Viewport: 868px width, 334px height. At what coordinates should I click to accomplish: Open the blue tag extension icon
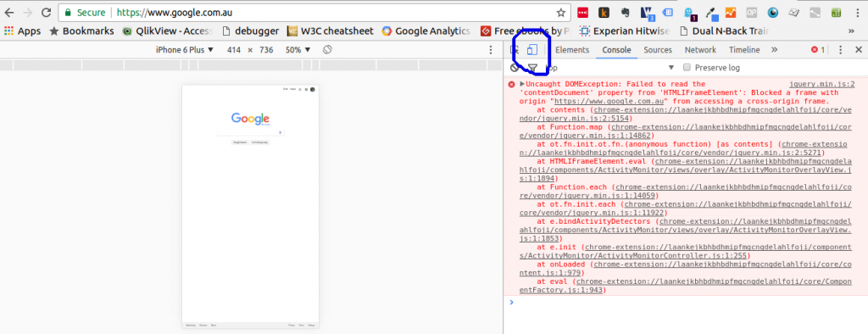click(668, 12)
